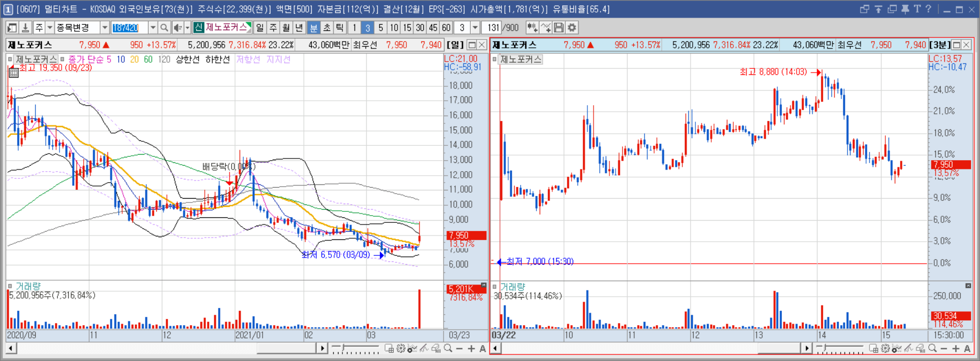Click the plus zoom-in icon below 3-minute chart
980x361 pixels.
point(956,348)
